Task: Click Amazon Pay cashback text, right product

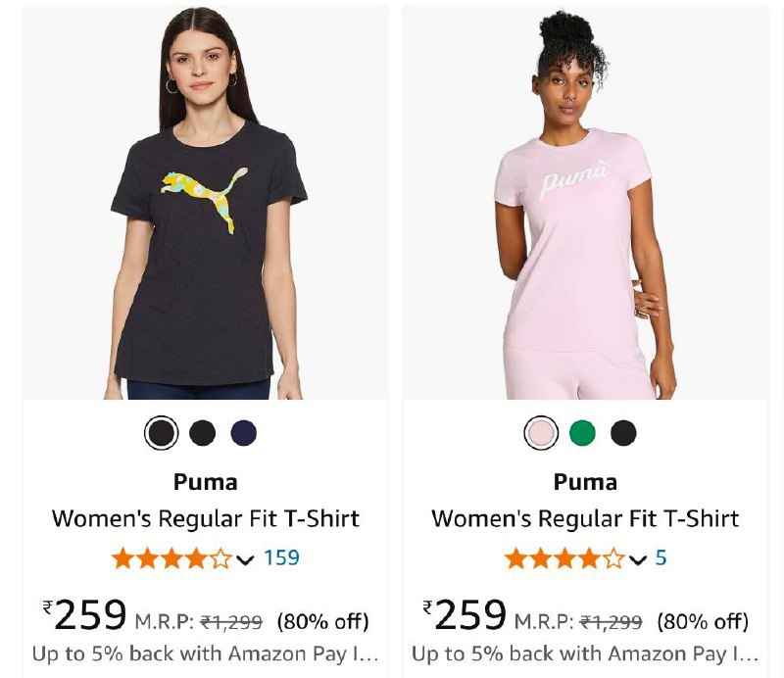Action: pos(585,654)
